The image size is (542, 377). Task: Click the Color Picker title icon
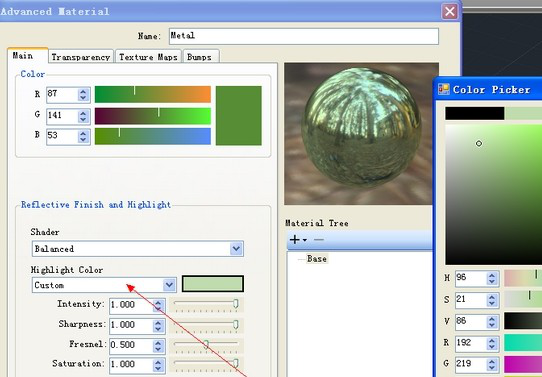(x=443, y=89)
